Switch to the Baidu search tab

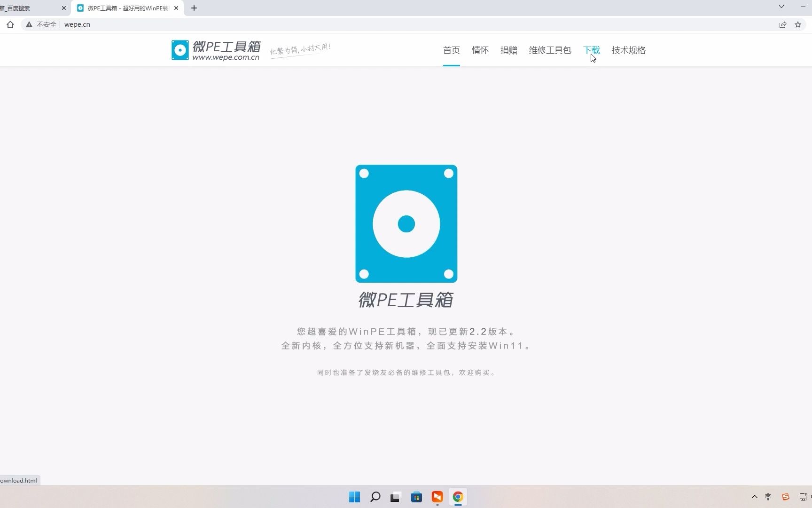tap(31, 8)
